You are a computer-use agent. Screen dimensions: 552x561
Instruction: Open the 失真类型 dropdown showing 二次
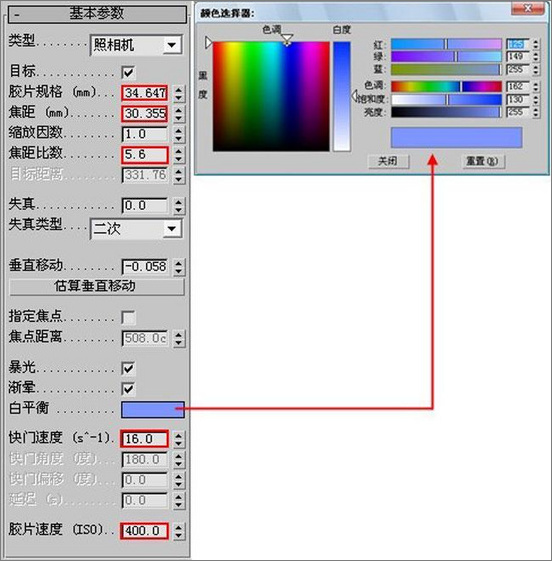point(136,229)
